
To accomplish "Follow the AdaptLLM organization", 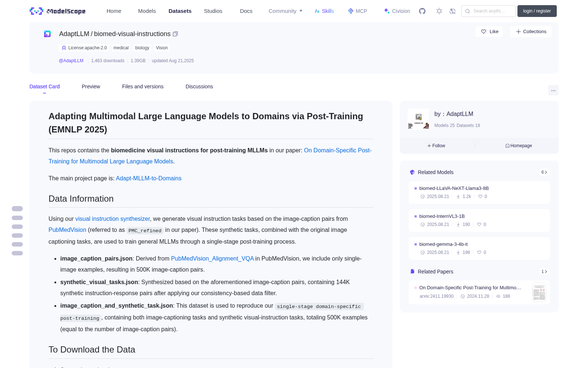I will [436, 146].
